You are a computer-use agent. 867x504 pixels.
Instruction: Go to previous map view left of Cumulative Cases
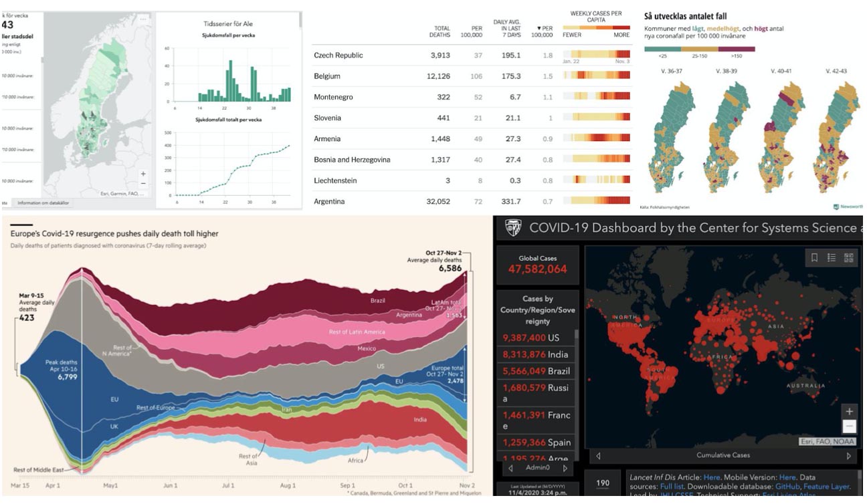pos(597,456)
